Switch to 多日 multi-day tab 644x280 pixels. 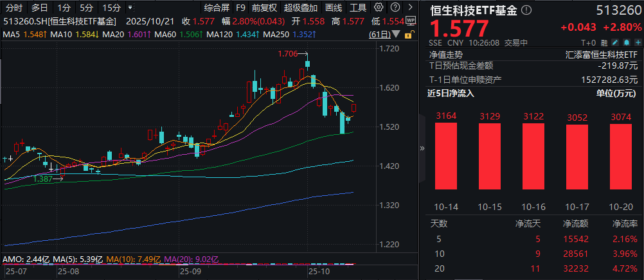coord(40,8)
